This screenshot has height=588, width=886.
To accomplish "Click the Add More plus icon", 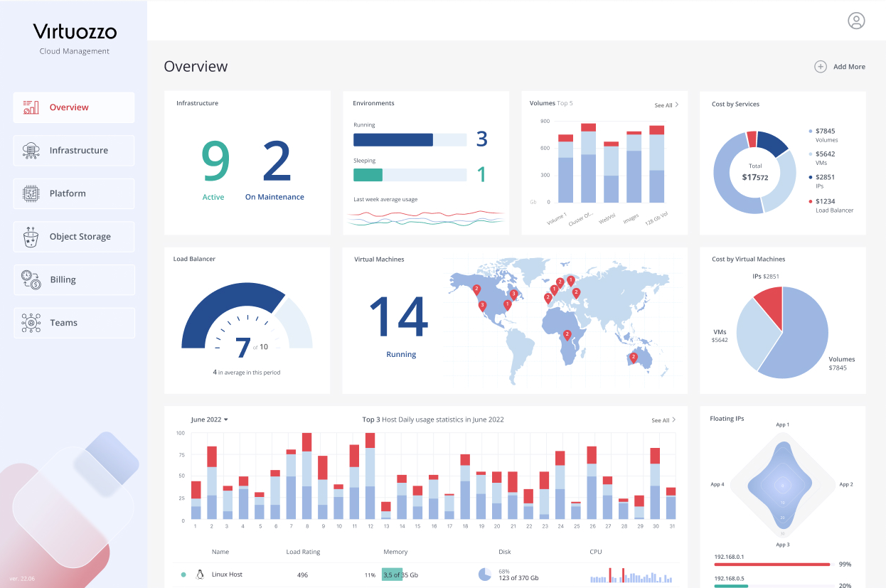I will point(820,67).
